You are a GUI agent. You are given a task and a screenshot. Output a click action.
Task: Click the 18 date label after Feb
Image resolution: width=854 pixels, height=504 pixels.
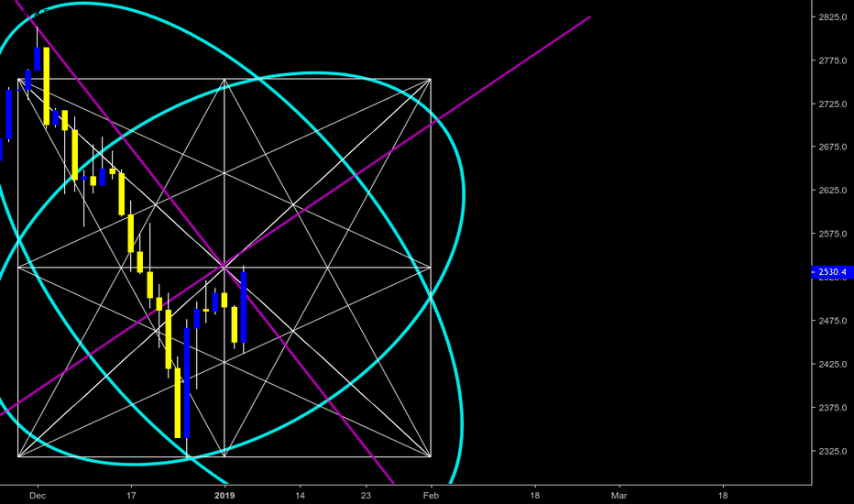point(535,496)
